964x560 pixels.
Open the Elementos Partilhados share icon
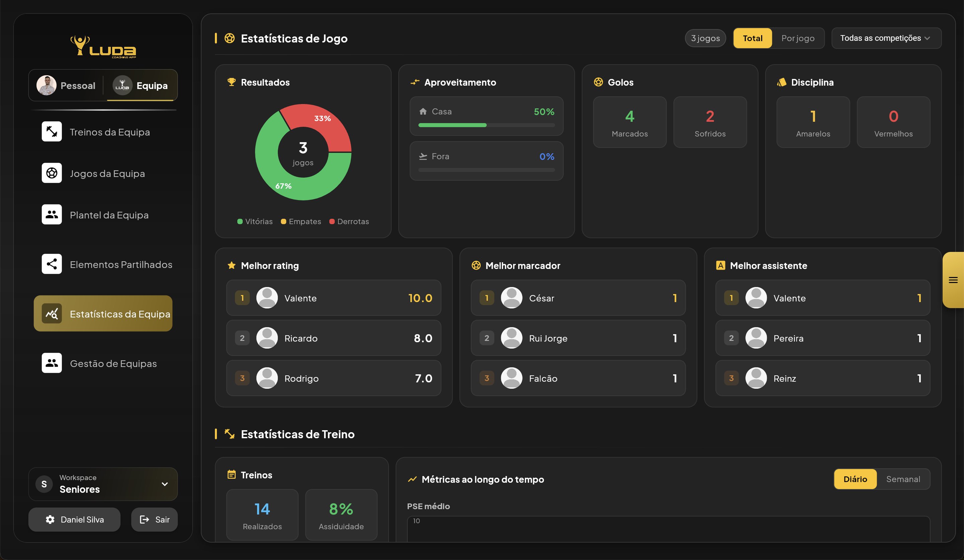[x=52, y=264]
